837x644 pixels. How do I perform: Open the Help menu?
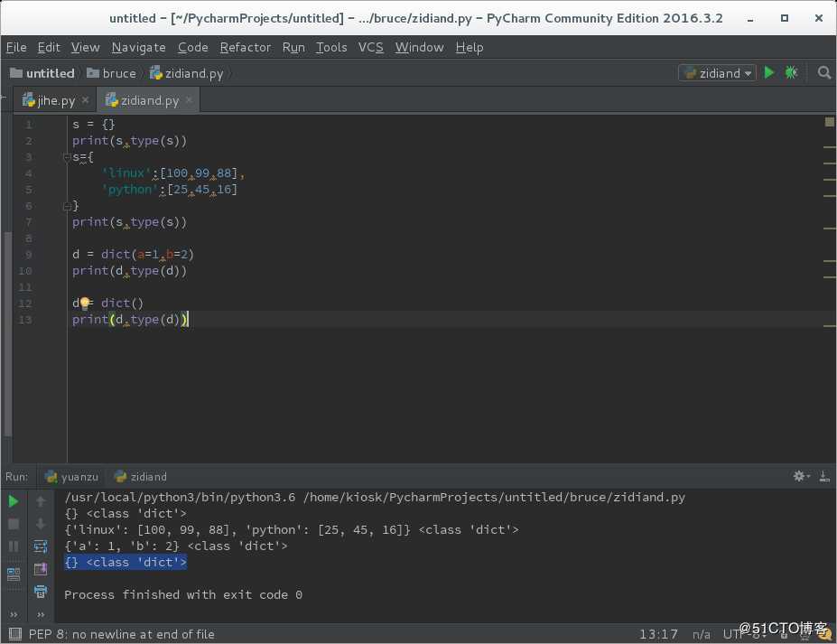click(x=470, y=48)
